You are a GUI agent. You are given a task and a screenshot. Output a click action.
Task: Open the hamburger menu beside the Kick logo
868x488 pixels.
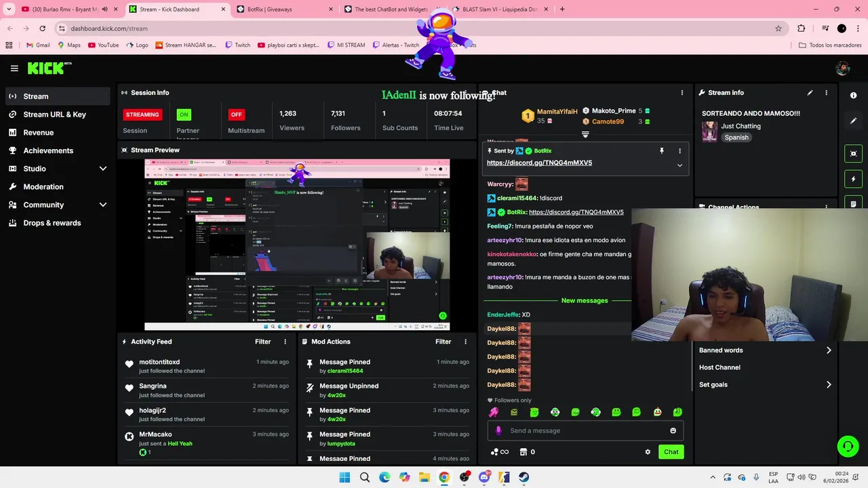click(x=14, y=68)
